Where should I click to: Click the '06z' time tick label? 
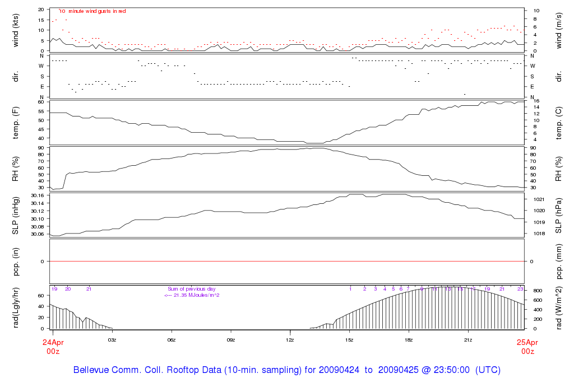172,340
